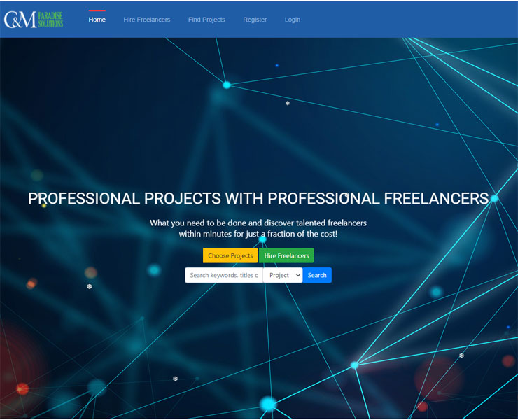Select the Register link in the navbar
Image resolution: width=518 pixels, height=420 pixels.
pyautogui.click(x=255, y=20)
